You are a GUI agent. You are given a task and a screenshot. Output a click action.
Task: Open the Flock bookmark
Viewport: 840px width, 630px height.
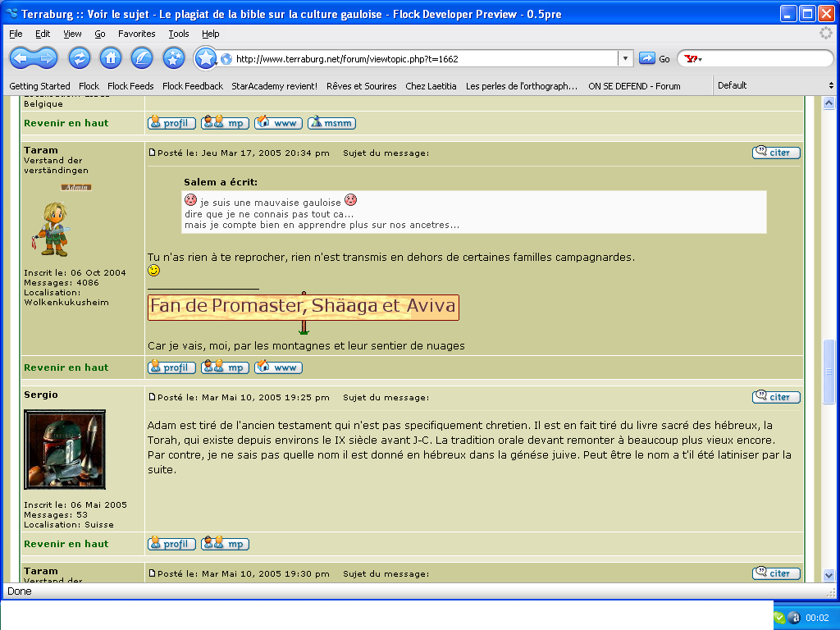[89, 86]
